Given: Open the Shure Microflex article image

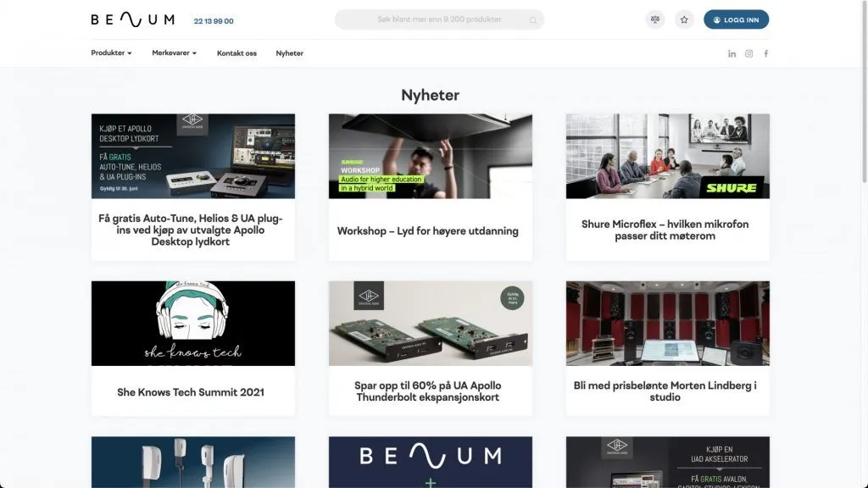Looking at the screenshot, I should click(x=668, y=156).
